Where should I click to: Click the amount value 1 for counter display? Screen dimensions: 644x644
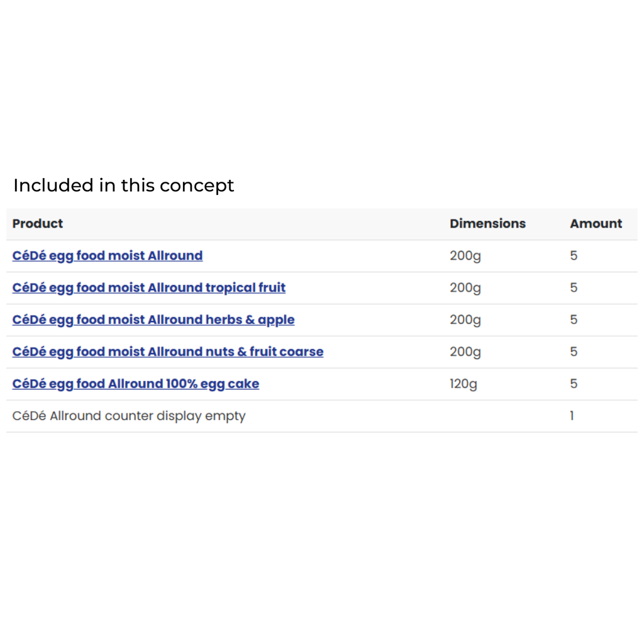pyautogui.click(x=572, y=416)
